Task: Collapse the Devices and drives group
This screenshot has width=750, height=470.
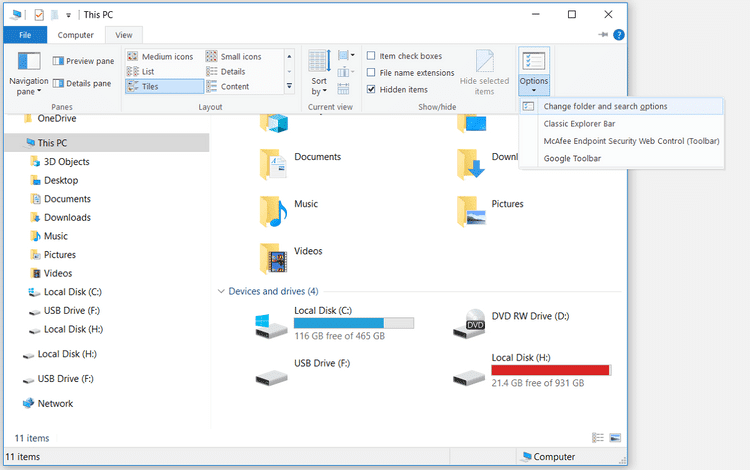Action: 221,291
